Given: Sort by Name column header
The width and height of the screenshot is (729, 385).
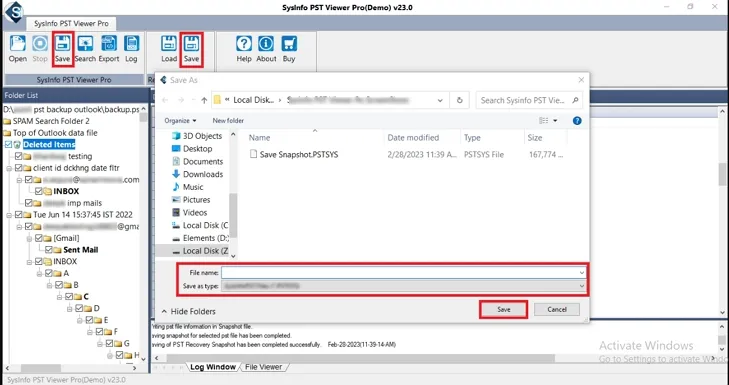Looking at the screenshot, I should click(259, 138).
